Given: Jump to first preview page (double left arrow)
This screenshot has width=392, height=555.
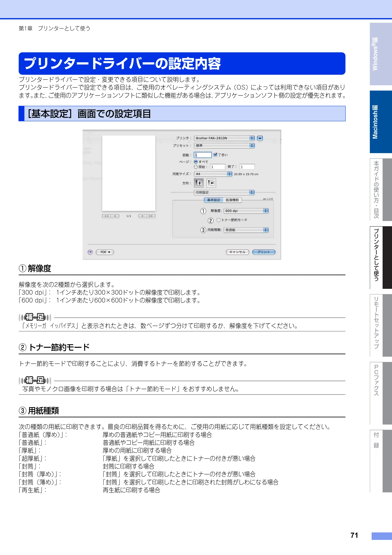Looking at the screenshot, I should pyautogui.click(x=106, y=216).
